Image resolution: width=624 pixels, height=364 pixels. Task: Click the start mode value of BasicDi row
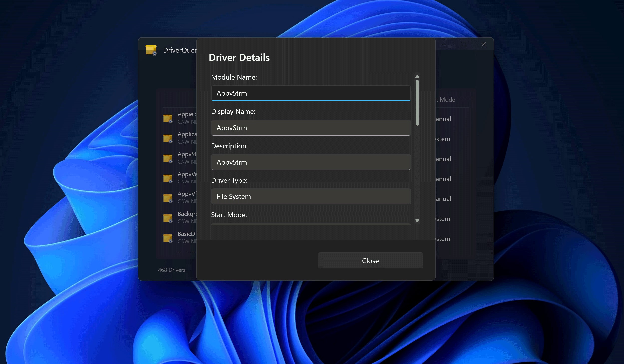tap(443, 239)
